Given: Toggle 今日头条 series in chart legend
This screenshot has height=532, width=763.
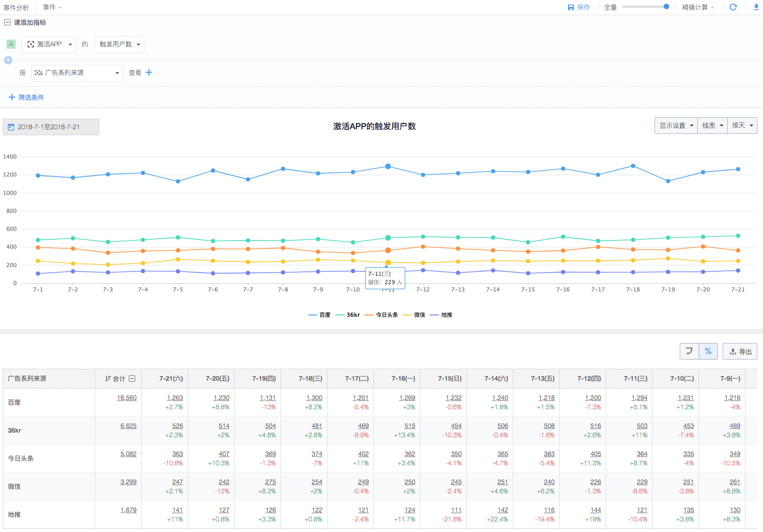Looking at the screenshot, I should tap(381, 315).
